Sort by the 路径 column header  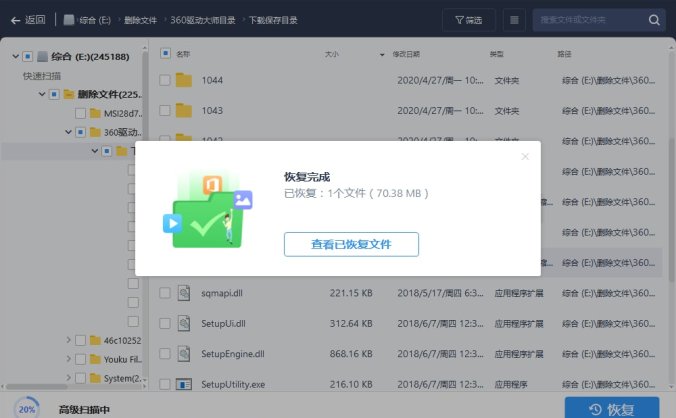(x=564, y=54)
